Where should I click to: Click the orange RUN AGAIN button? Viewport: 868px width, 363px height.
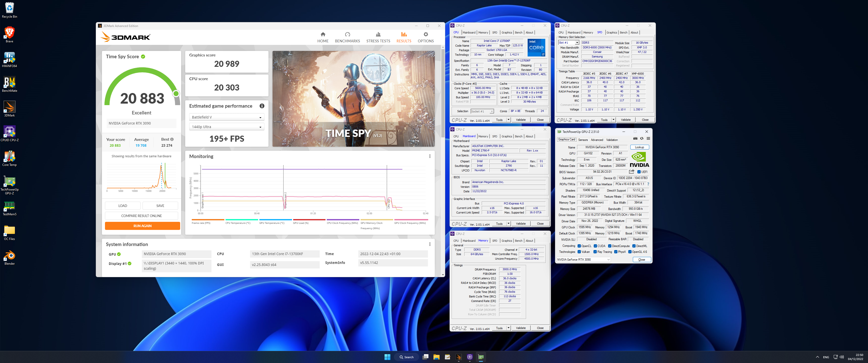(x=142, y=226)
